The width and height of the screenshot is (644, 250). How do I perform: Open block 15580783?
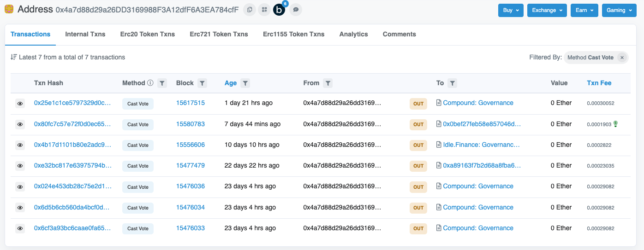tap(191, 124)
